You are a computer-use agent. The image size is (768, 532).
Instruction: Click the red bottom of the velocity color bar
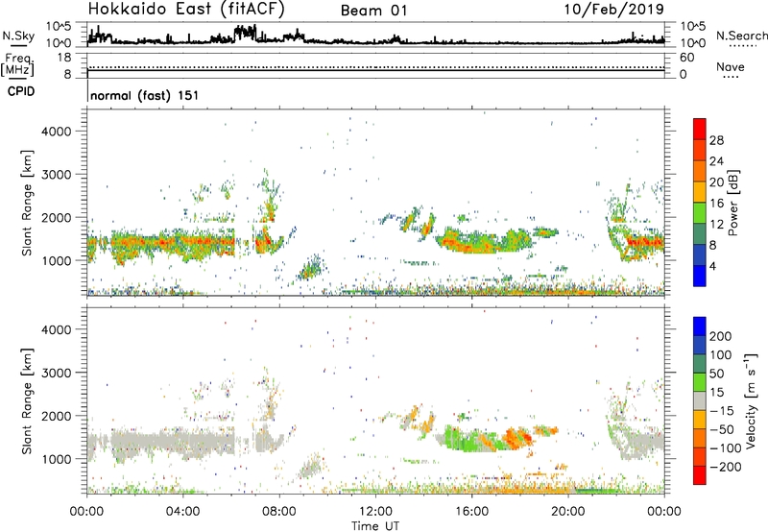700,475
